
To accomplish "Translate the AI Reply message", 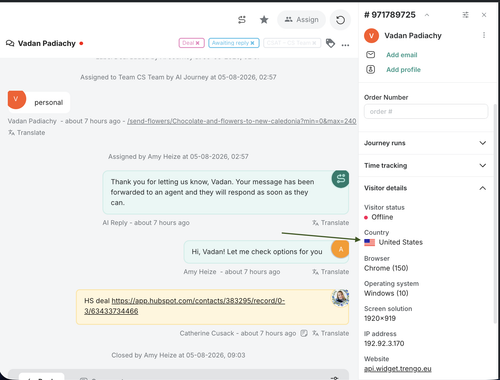I will (x=330, y=223).
